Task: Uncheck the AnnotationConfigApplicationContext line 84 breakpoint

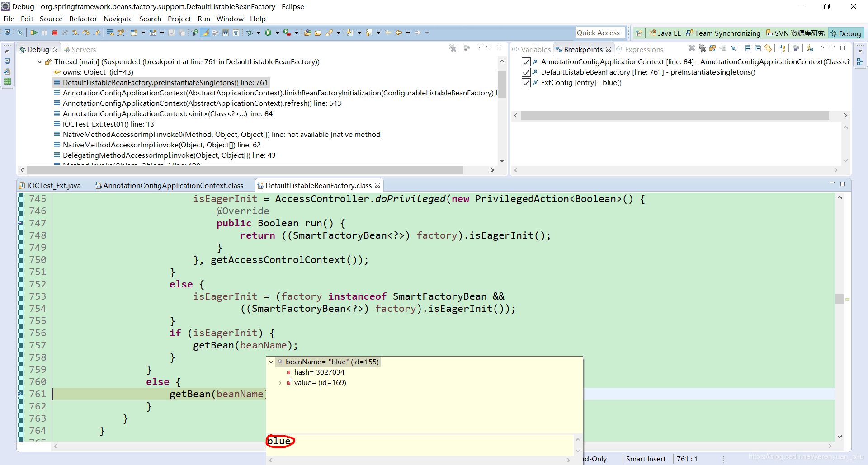Action: pyautogui.click(x=526, y=62)
